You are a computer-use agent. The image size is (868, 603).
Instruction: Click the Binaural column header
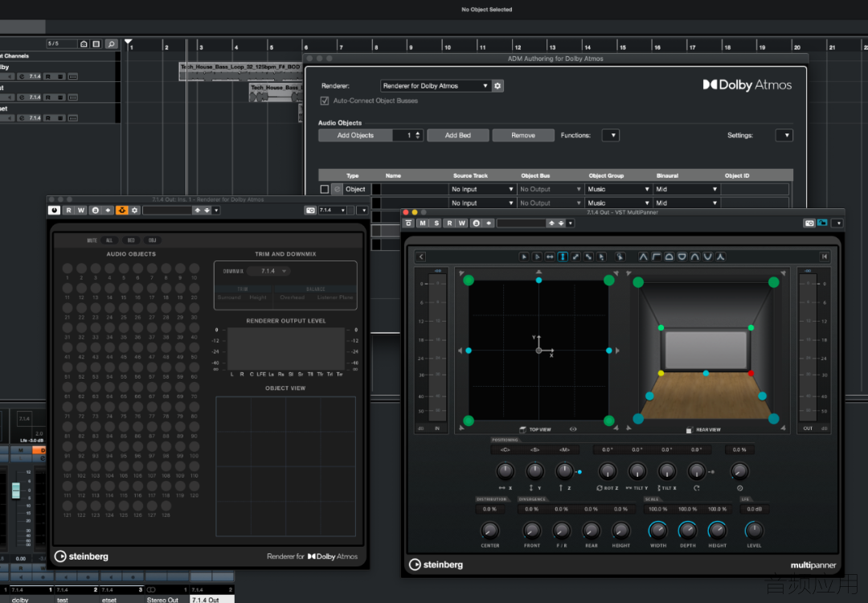pyautogui.click(x=667, y=175)
